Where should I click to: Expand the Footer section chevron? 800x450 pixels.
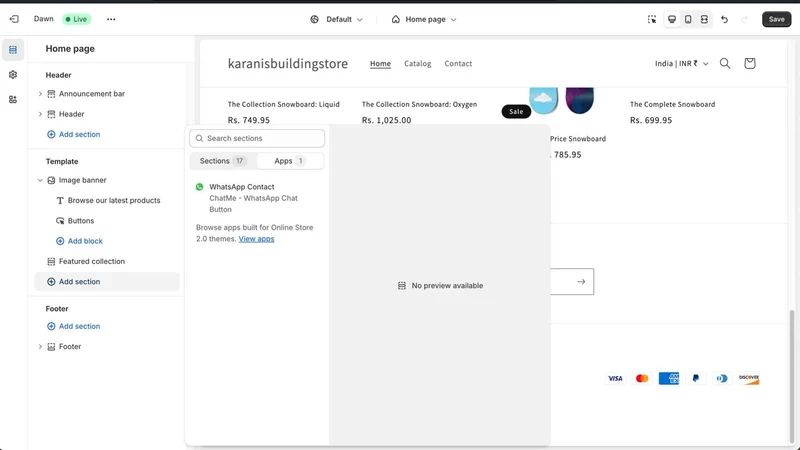point(40,346)
